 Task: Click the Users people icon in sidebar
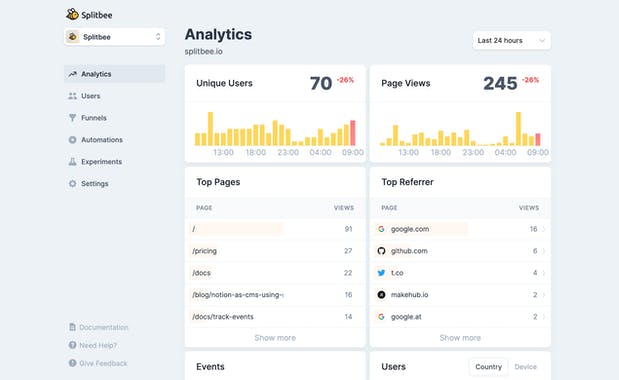(x=72, y=96)
